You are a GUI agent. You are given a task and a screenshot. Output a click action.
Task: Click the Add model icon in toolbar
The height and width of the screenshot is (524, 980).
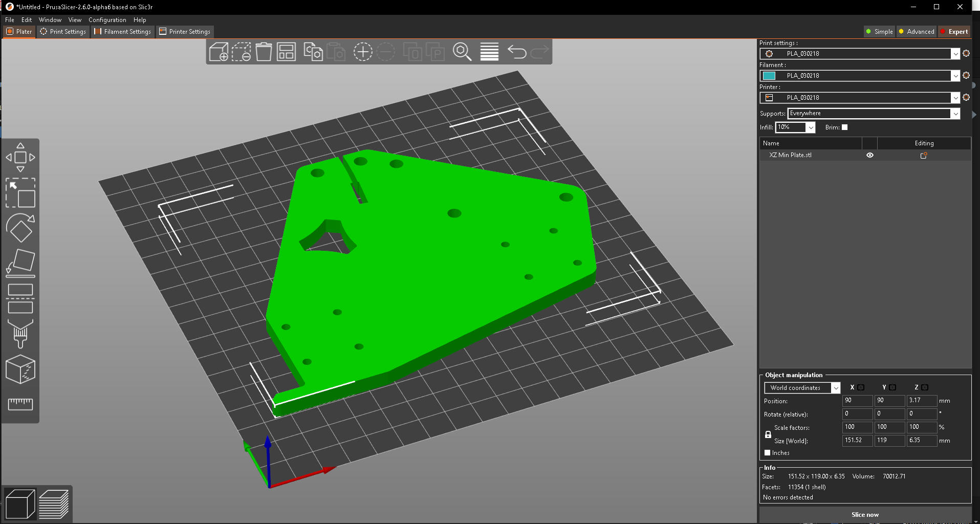(x=219, y=52)
